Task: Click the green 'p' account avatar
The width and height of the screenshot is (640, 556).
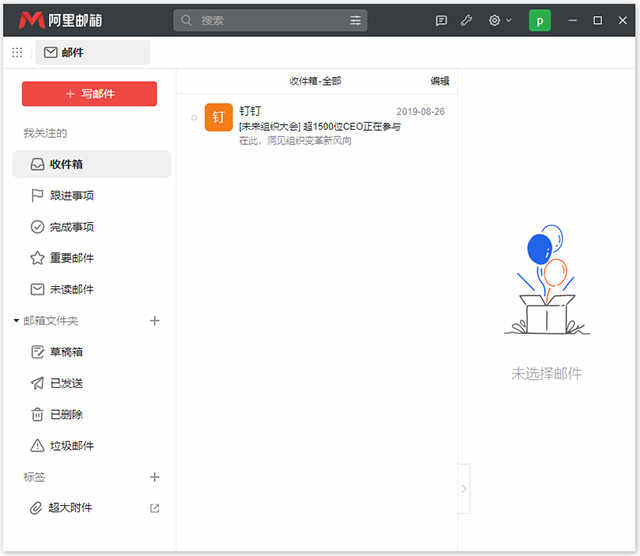Action: coord(540,20)
